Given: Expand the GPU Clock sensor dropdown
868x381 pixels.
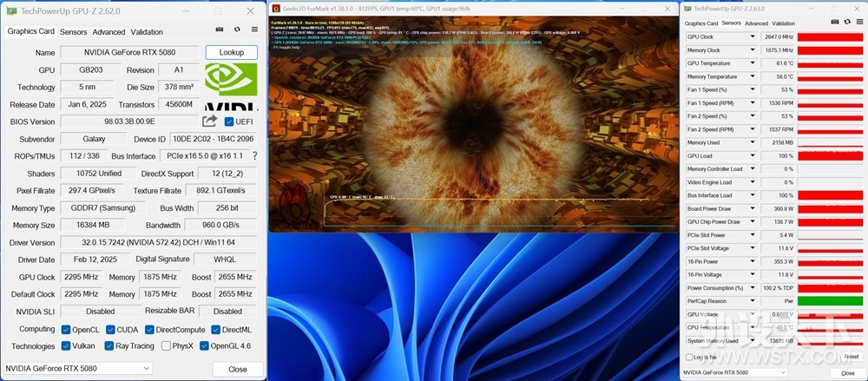Looking at the screenshot, I should point(753,37).
